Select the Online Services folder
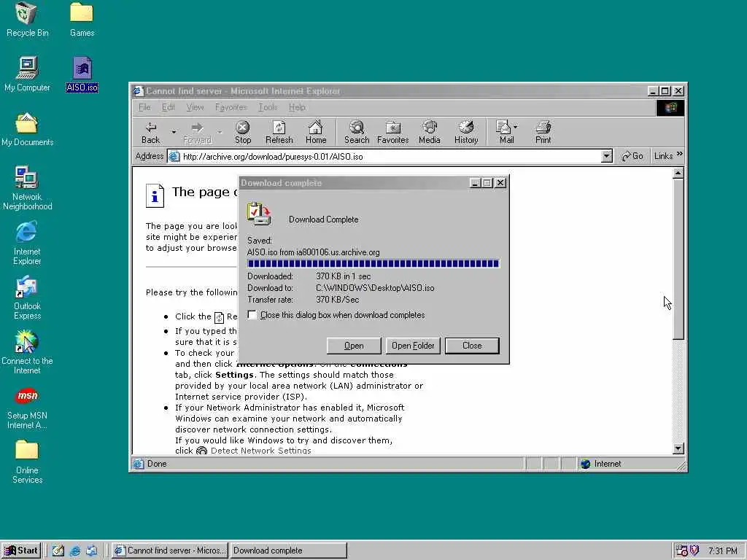 coord(27,462)
